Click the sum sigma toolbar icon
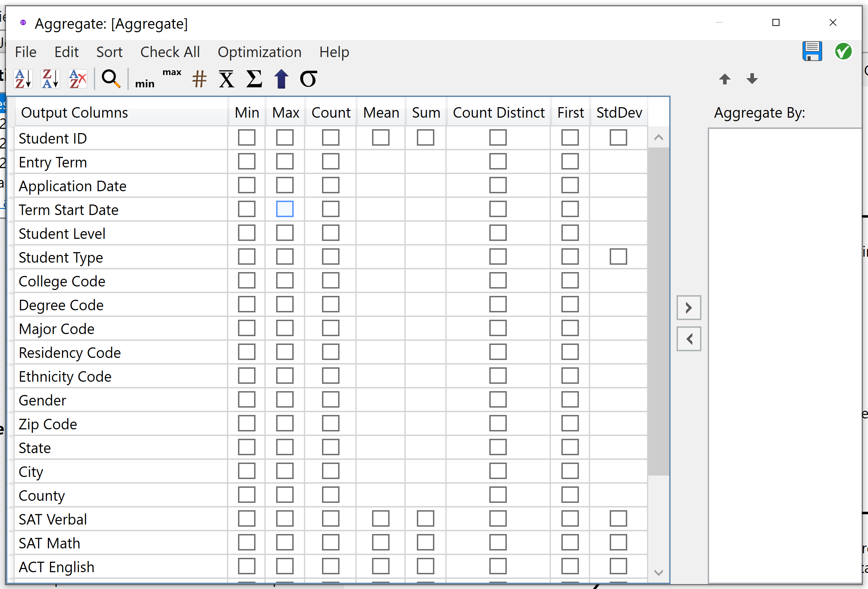868x589 pixels. click(254, 79)
